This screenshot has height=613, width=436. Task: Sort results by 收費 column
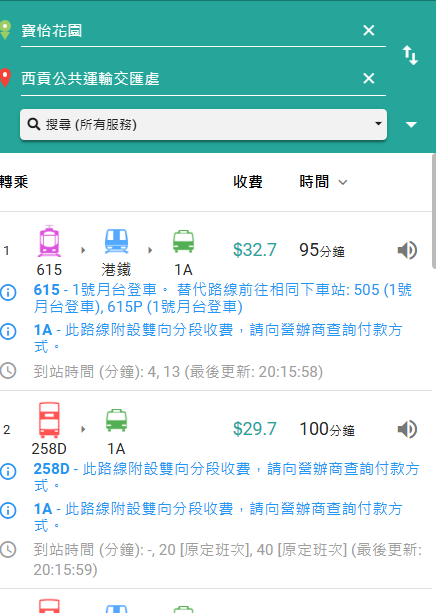click(x=248, y=182)
